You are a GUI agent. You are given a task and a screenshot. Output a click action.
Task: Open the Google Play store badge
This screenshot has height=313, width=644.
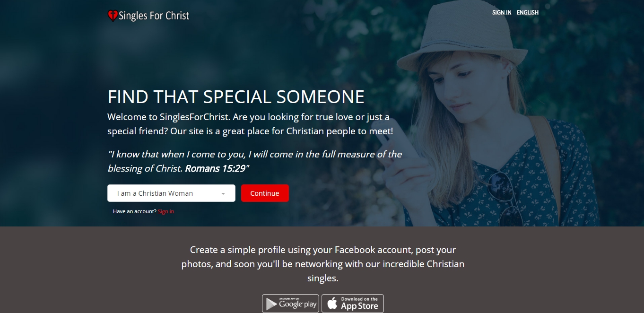[291, 304]
